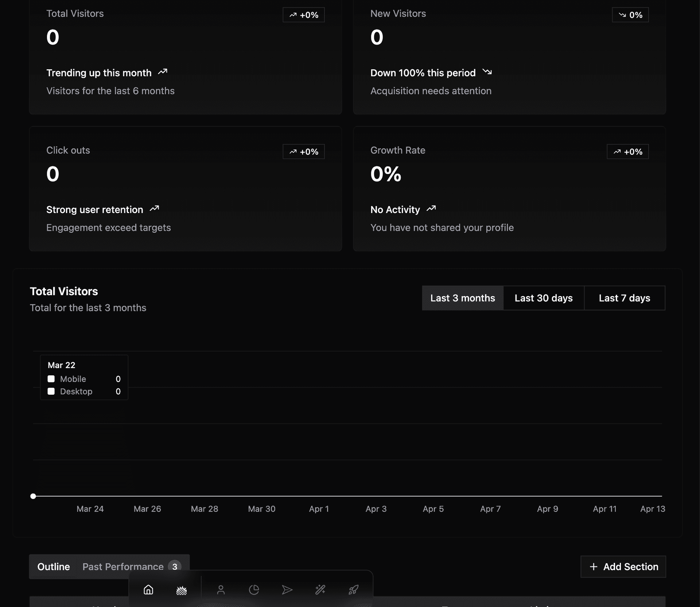Screen dimensions: 700x607
Task: Open the Past Performance tab
Action: tap(123, 567)
